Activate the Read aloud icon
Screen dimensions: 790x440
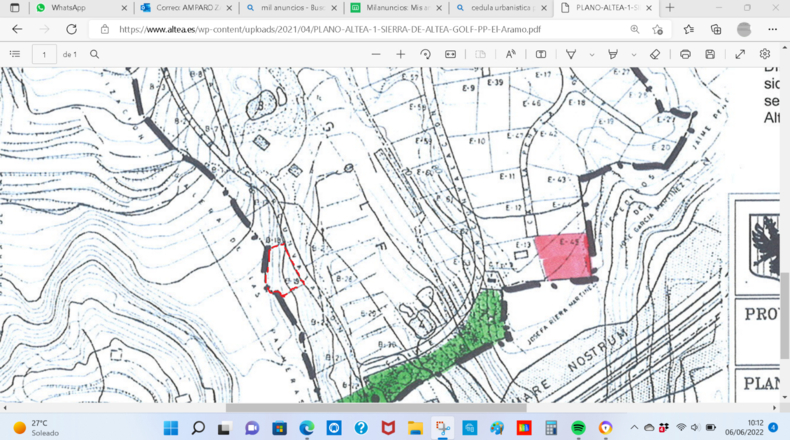click(x=510, y=54)
